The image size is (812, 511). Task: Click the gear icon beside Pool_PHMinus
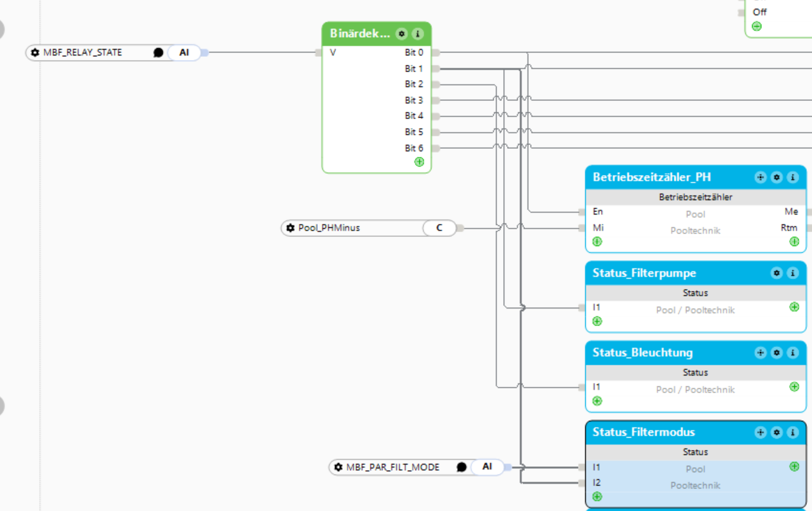click(x=290, y=228)
